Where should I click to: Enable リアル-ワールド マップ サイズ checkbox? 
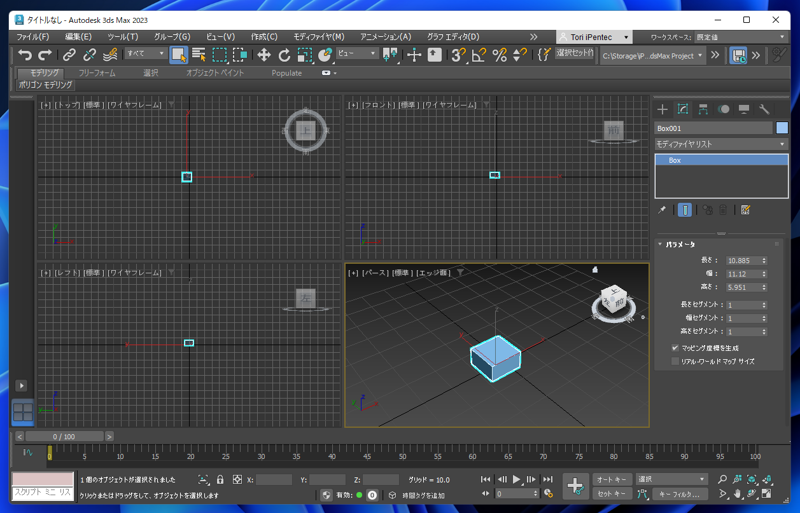[x=675, y=361]
